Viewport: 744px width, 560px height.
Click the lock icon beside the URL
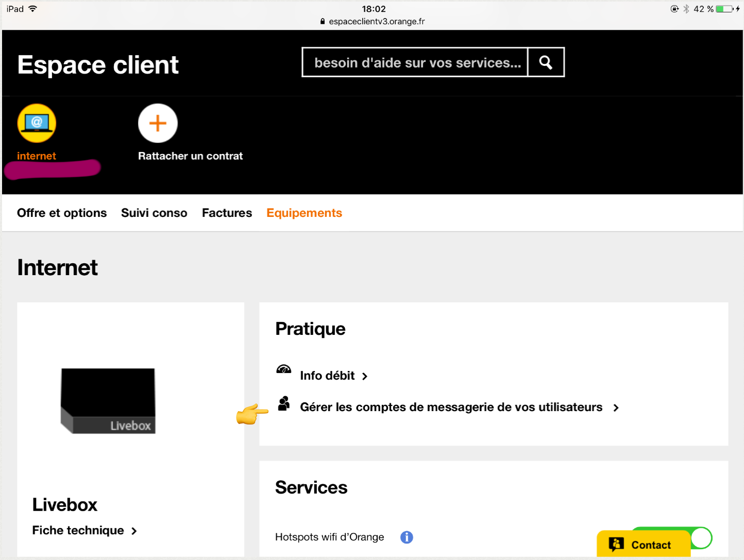(x=323, y=21)
